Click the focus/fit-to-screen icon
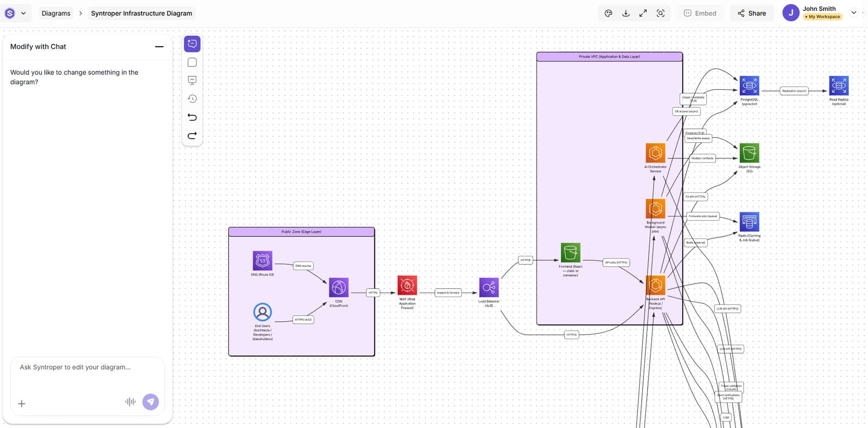Image resolution: width=868 pixels, height=428 pixels. [x=660, y=13]
